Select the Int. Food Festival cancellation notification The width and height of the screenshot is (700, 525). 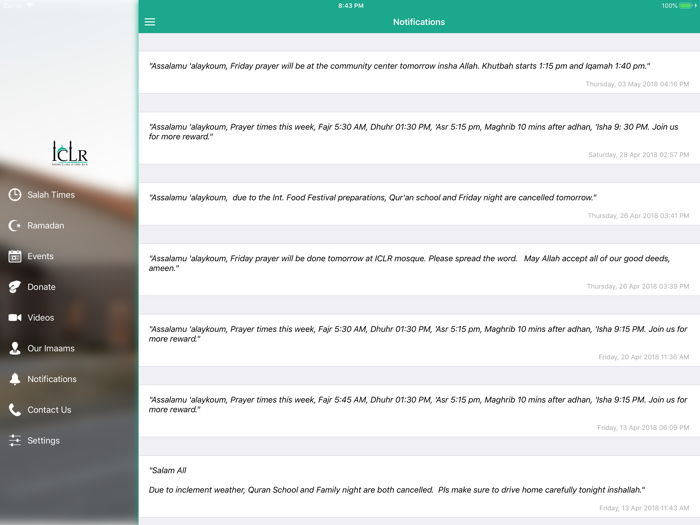coord(419,204)
